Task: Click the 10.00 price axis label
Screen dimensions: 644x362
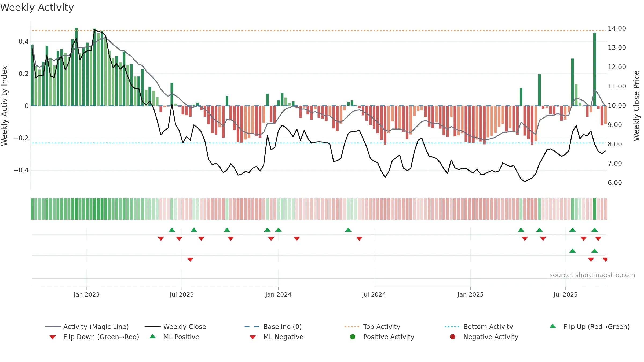Action: coord(617,105)
